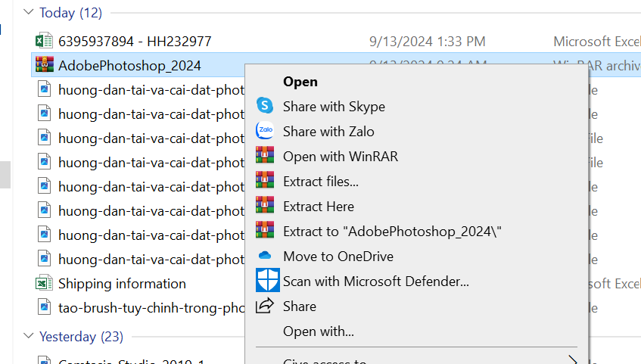
Task: Click the Share arrow icon
Action: (x=264, y=306)
